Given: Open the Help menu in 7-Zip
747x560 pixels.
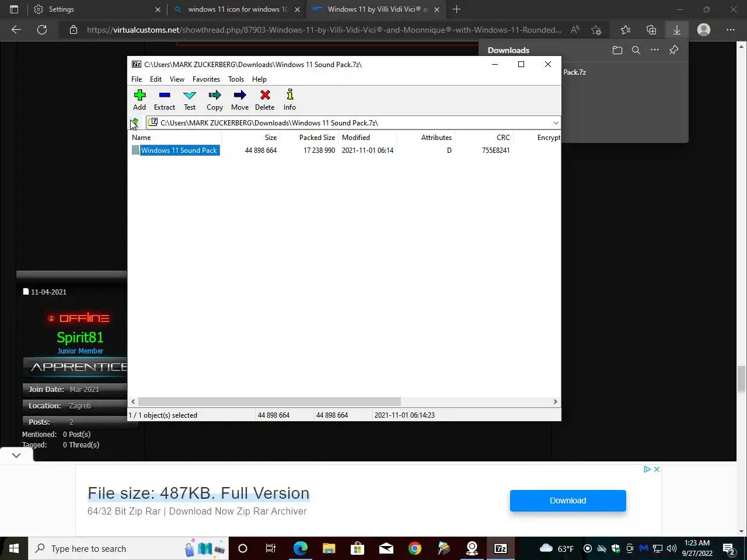Looking at the screenshot, I should tap(259, 79).
